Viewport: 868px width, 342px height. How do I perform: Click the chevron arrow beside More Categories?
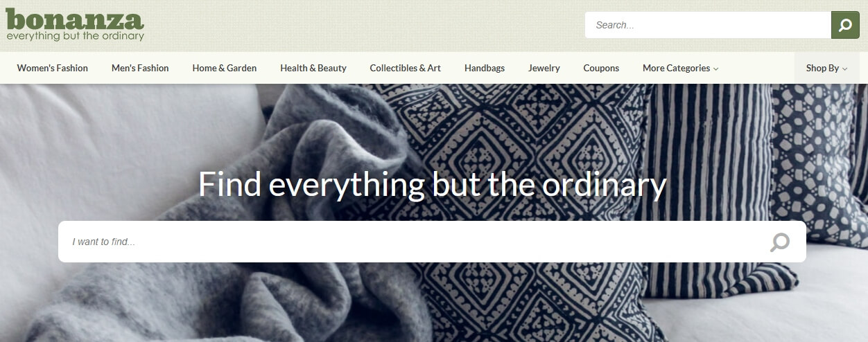[716, 69]
